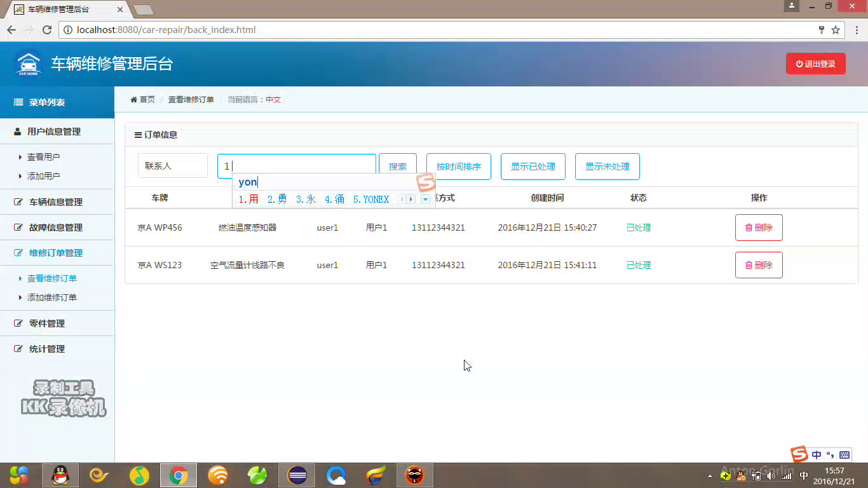Open the green music note taskbar app
868x488 pixels.
click(139, 475)
